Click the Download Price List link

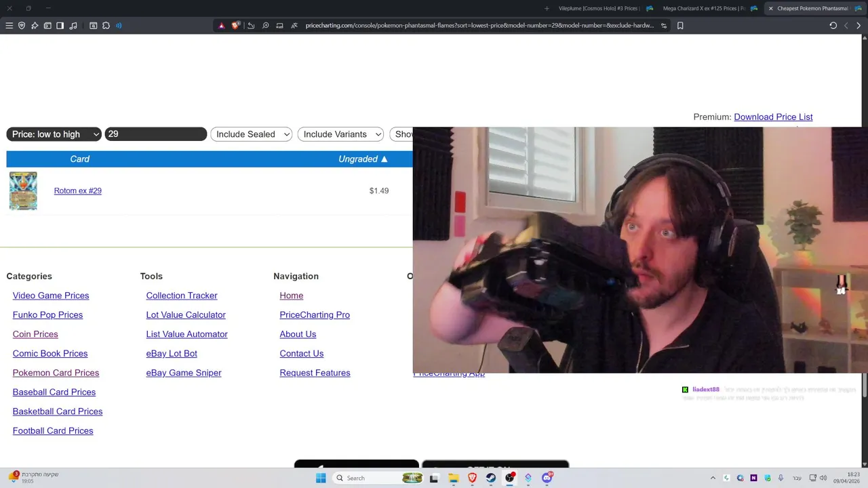(773, 117)
